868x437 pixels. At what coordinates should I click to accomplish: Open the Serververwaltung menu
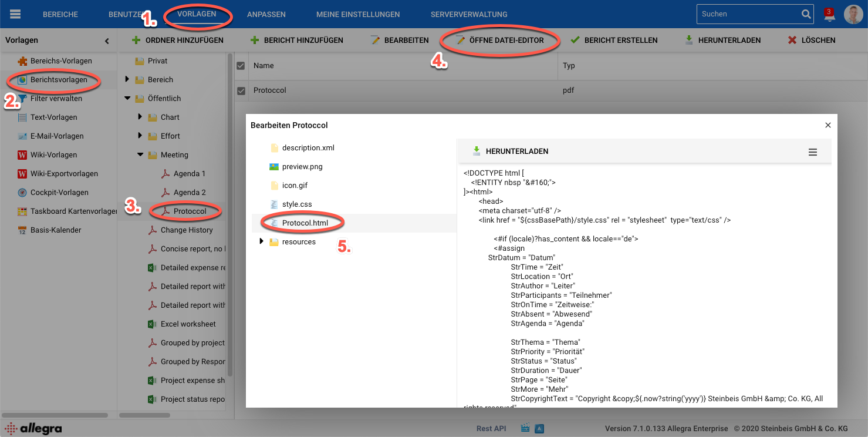(468, 14)
